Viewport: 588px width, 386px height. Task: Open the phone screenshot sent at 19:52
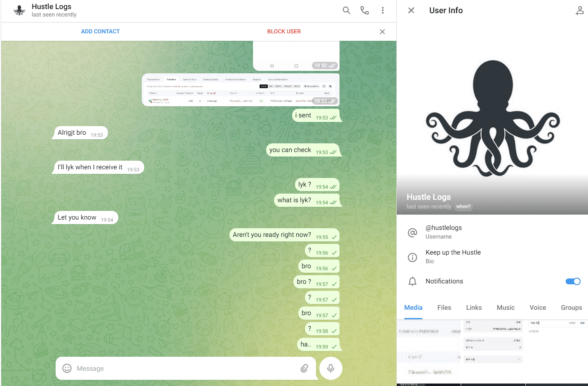pyautogui.click(x=296, y=56)
